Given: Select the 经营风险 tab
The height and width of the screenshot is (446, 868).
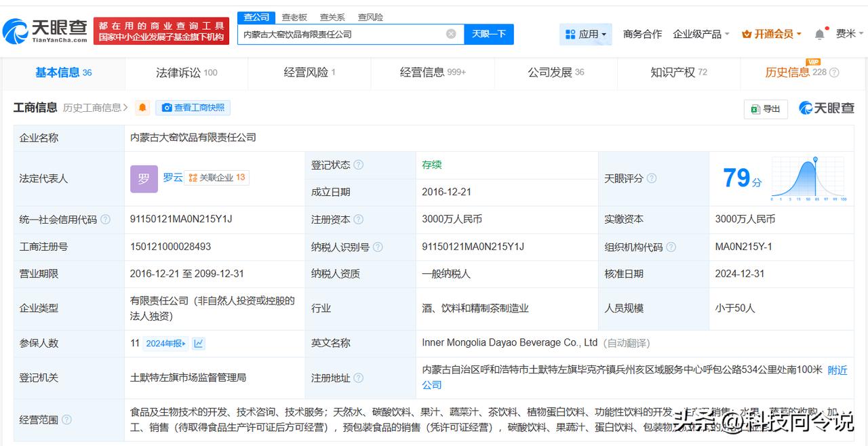Looking at the screenshot, I should 309,73.
